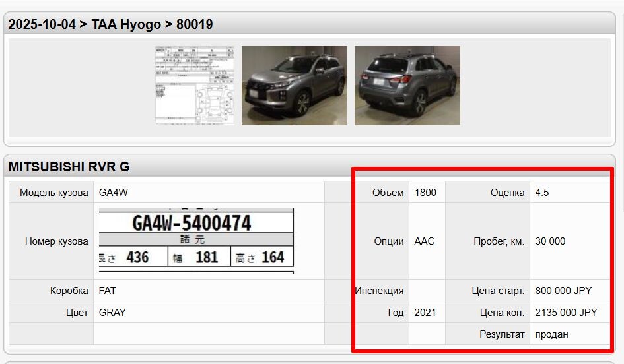Select the grade value 4.5
Screen dimensions: 624x364
pyautogui.click(x=541, y=193)
